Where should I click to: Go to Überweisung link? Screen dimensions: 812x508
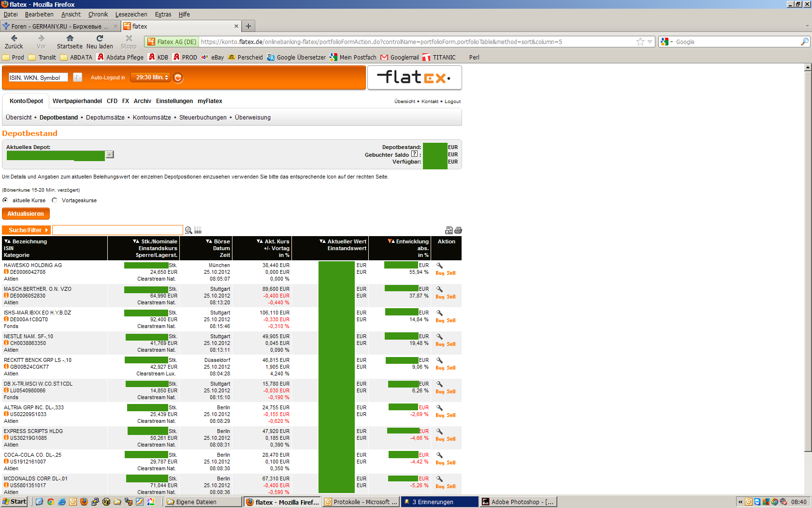[253, 118]
